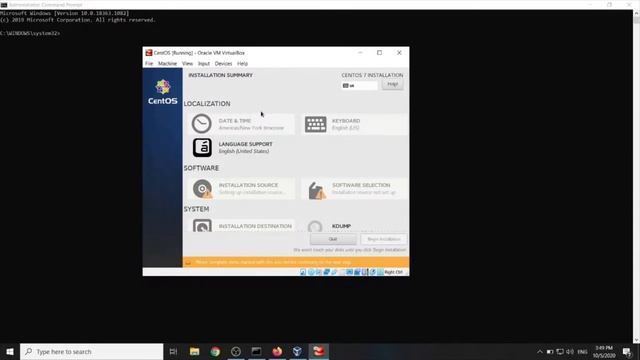Screen dimensions: 640x360
Task: Open the Date & Time settings spoke
Action: (x=241, y=124)
